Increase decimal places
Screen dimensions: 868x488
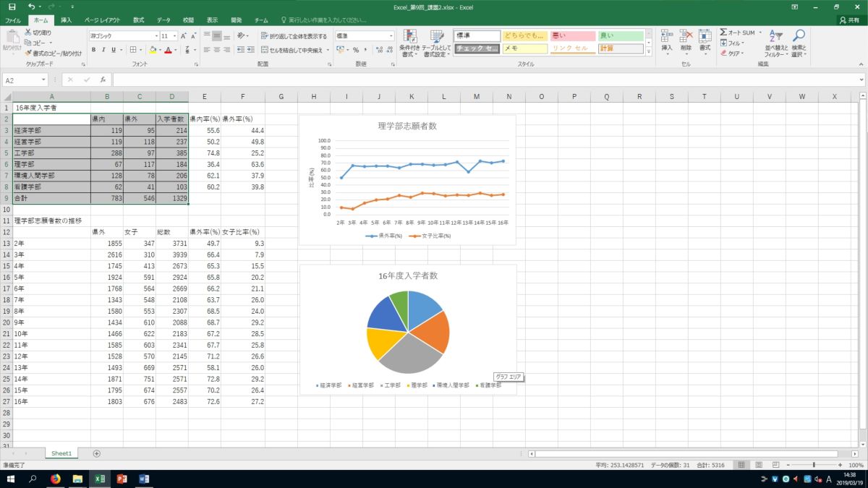[x=378, y=50]
